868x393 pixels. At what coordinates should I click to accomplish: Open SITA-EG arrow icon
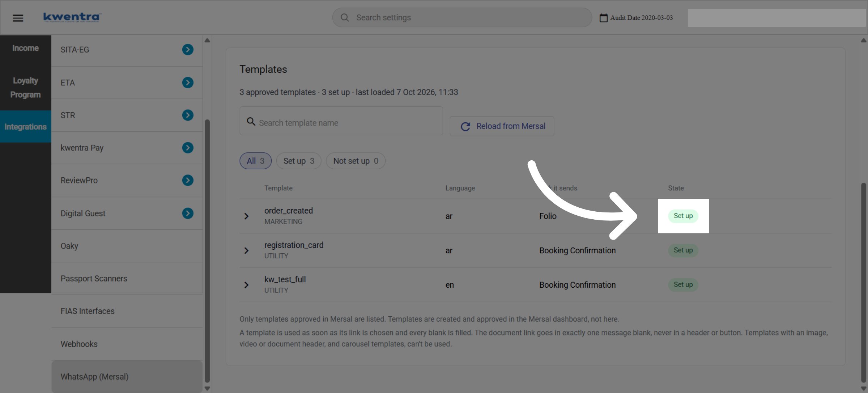tap(187, 49)
